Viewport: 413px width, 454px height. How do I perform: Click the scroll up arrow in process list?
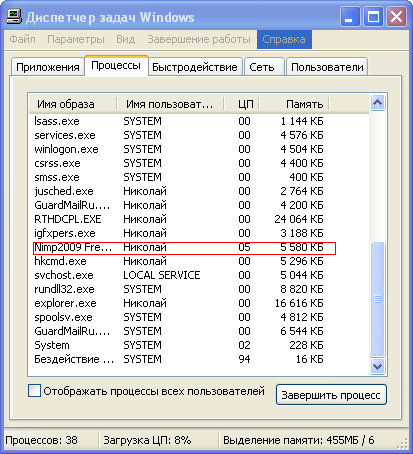[377, 103]
